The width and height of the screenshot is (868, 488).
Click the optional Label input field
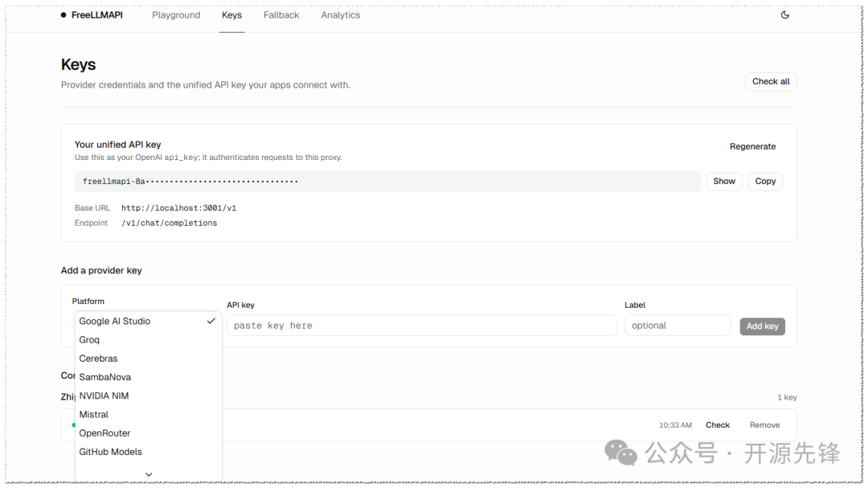click(x=678, y=326)
